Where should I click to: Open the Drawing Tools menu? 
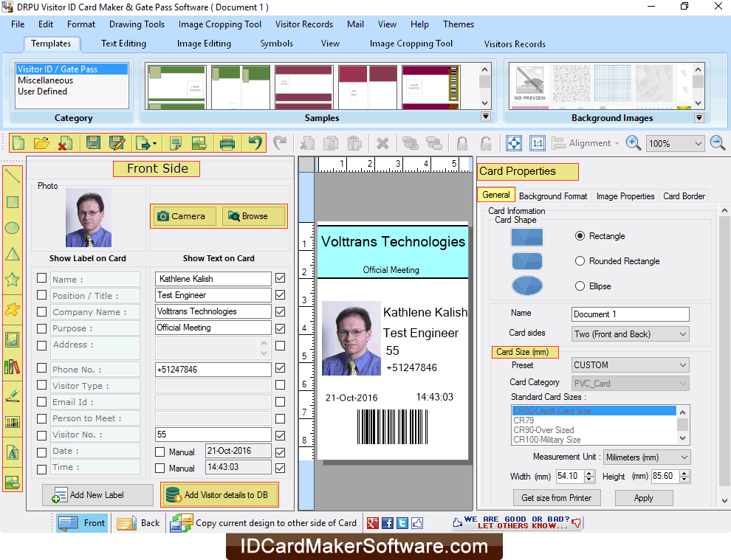tap(137, 24)
